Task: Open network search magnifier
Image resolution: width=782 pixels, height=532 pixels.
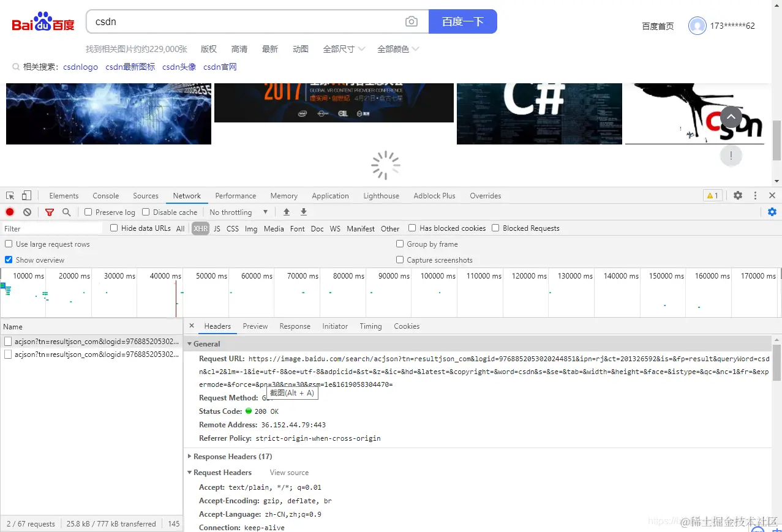Action: click(66, 212)
